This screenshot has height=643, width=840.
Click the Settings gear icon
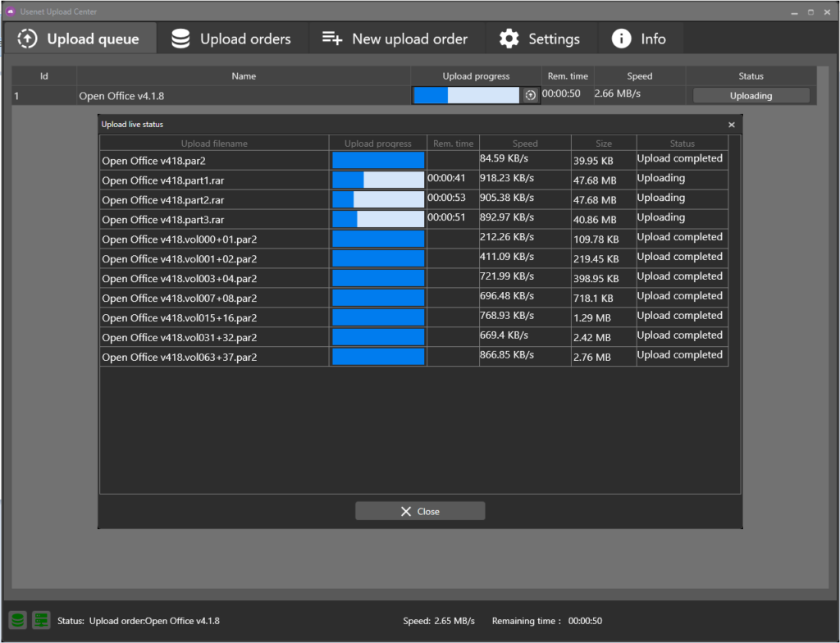(x=509, y=39)
